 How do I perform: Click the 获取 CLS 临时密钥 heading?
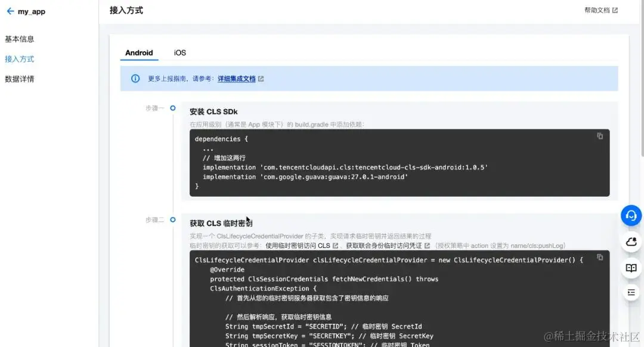pyautogui.click(x=221, y=224)
